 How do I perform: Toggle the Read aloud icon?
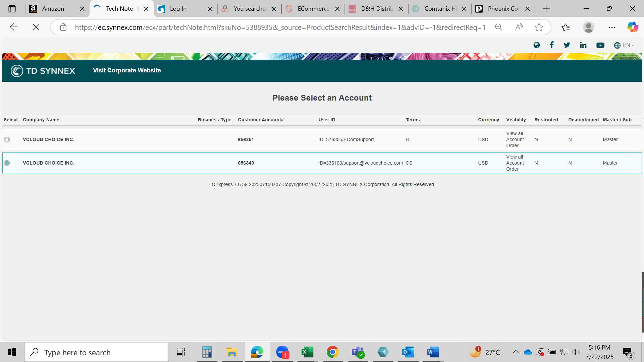pos(519,27)
